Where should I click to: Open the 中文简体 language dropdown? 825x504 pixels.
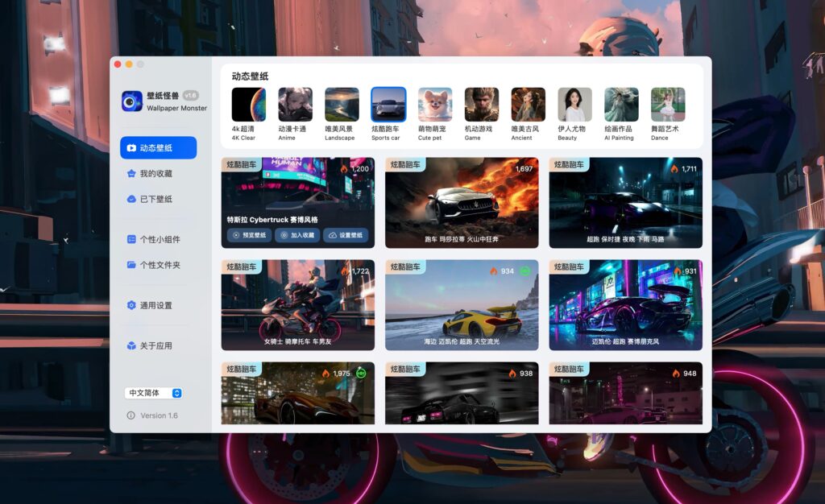click(x=151, y=393)
